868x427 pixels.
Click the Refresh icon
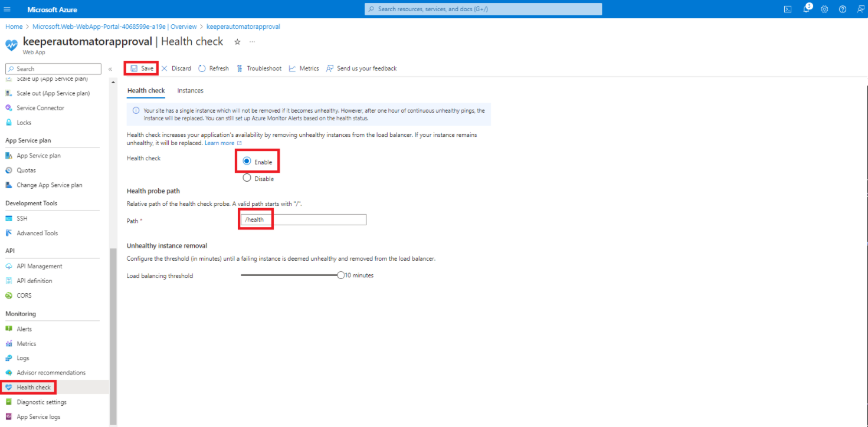[x=202, y=68]
